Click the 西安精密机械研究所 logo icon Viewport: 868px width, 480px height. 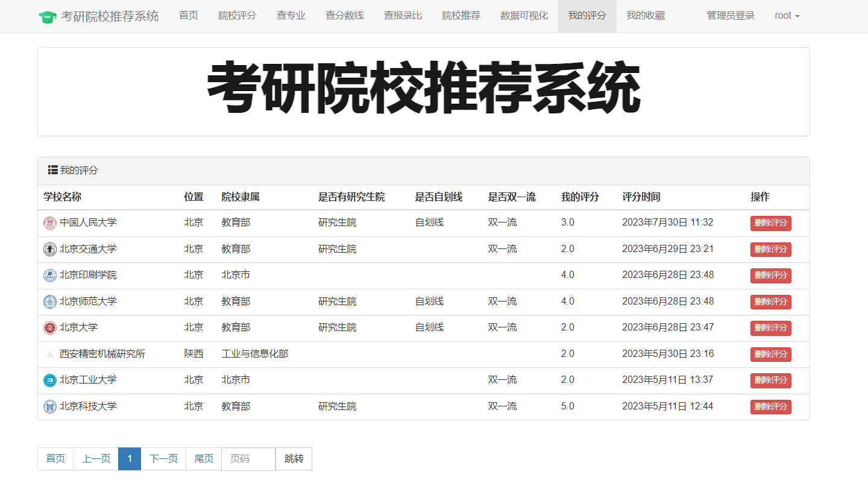point(50,354)
